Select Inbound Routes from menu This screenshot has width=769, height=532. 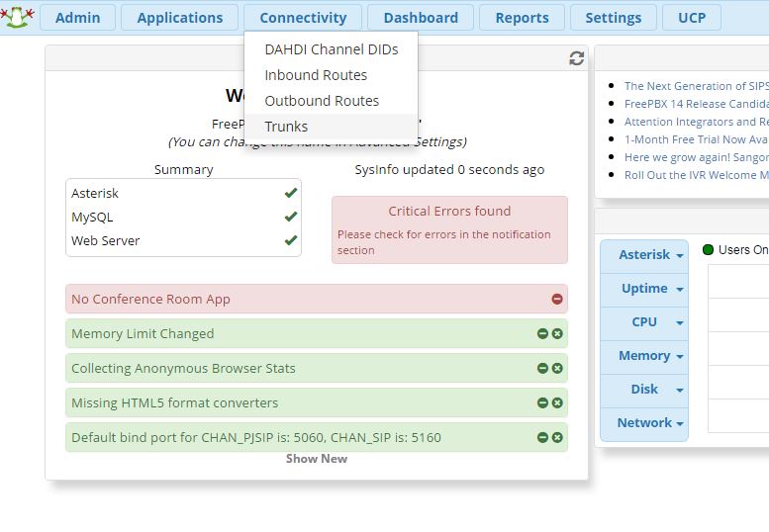tap(331, 75)
